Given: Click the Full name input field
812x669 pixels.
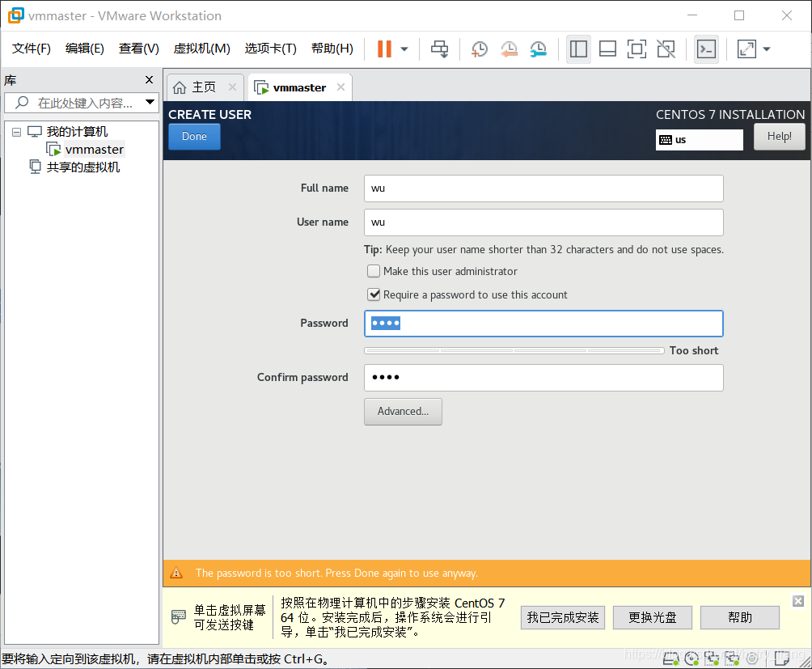Looking at the screenshot, I should pyautogui.click(x=543, y=188).
